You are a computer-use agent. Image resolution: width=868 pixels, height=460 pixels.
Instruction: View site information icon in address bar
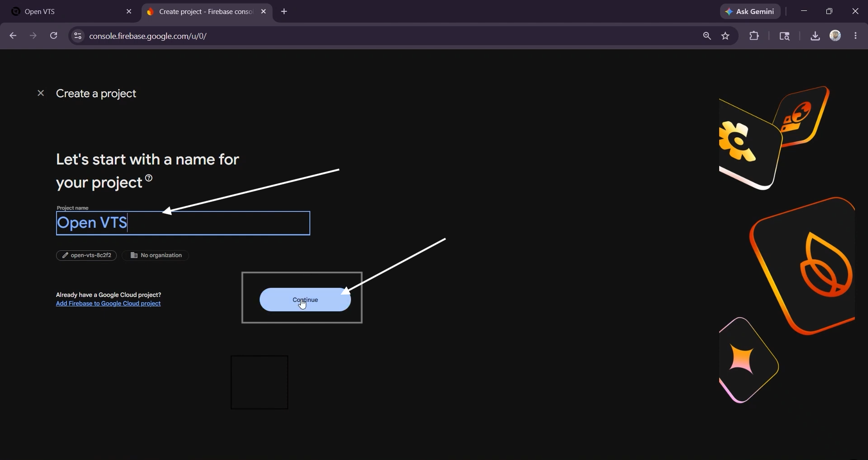(77, 36)
